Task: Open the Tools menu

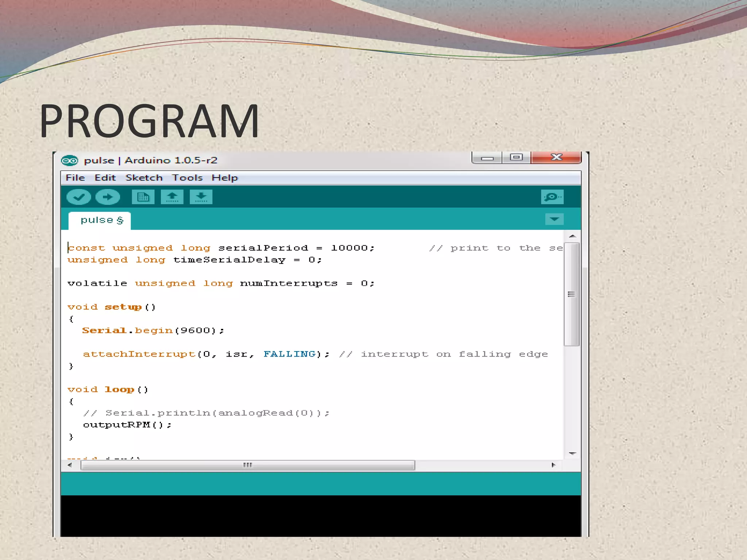Action: click(x=187, y=178)
